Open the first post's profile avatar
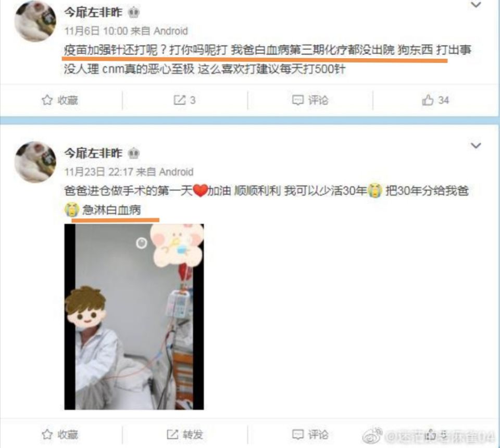Image resolution: width=500 pixels, height=448 pixels. (x=35, y=21)
